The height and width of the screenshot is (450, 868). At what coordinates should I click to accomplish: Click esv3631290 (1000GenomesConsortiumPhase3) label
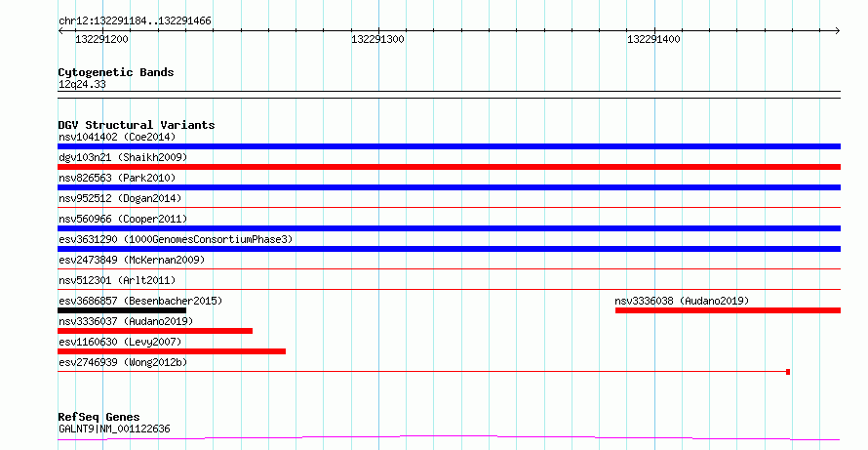point(176,239)
